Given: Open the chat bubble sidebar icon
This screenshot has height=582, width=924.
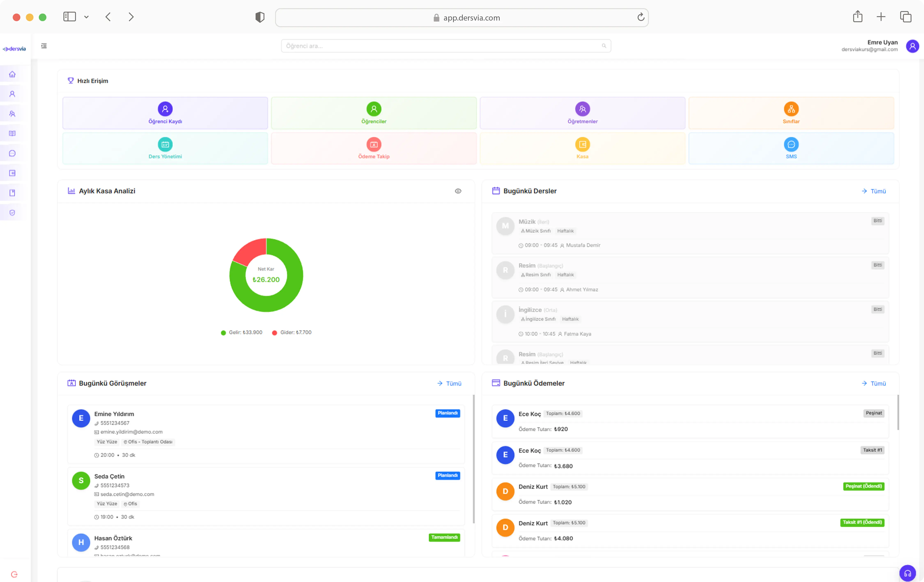Looking at the screenshot, I should (12, 154).
